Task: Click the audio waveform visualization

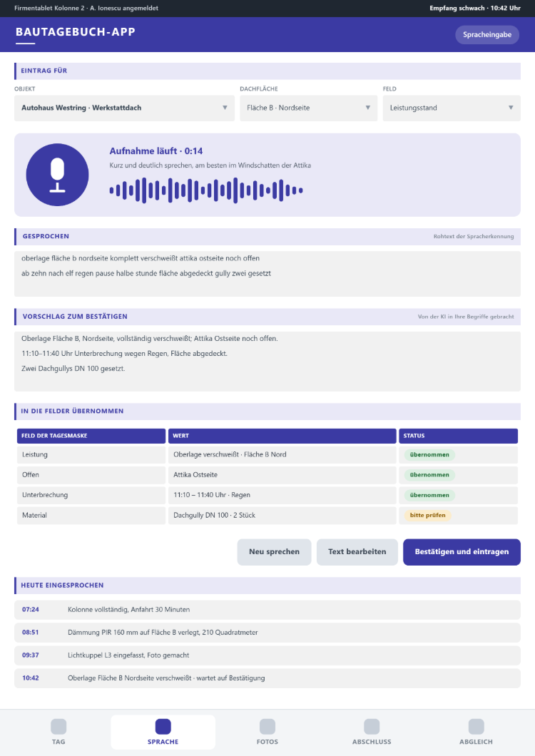Action: click(206, 190)
